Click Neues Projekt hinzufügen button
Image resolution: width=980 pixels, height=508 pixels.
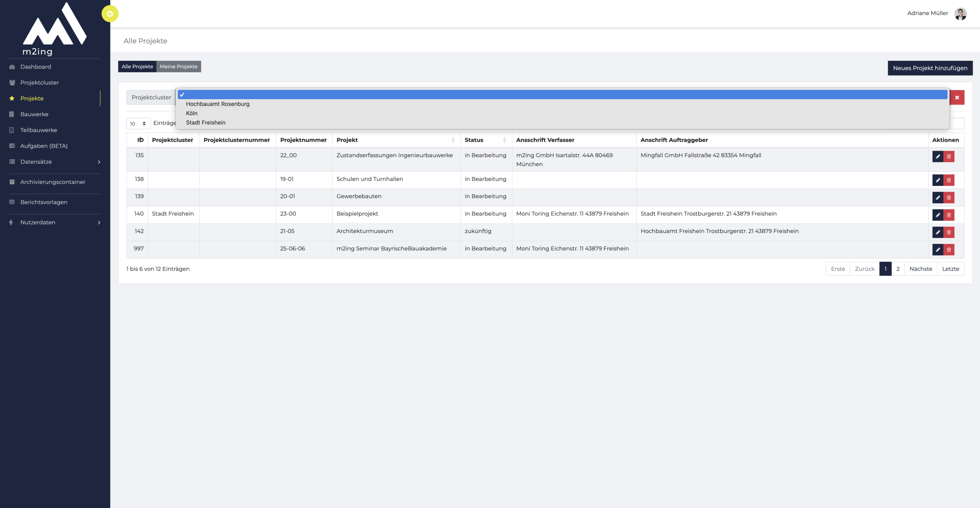point(930,68)
